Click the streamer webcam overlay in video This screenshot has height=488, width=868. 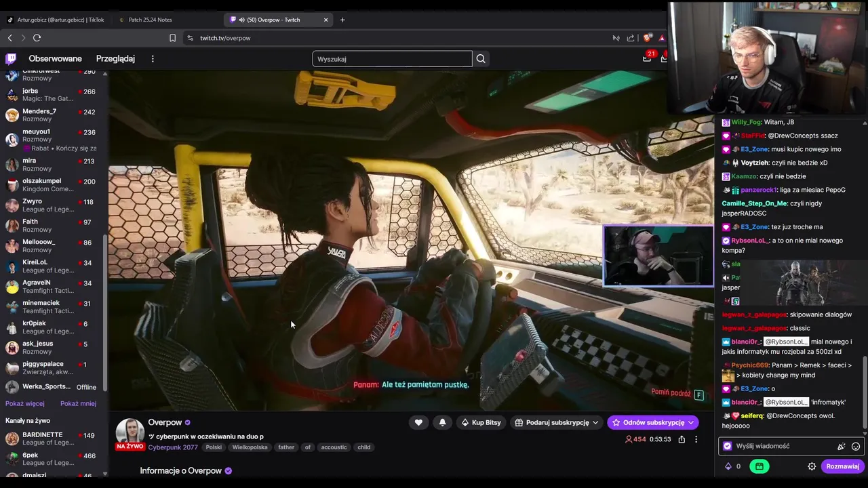[658, 256]
